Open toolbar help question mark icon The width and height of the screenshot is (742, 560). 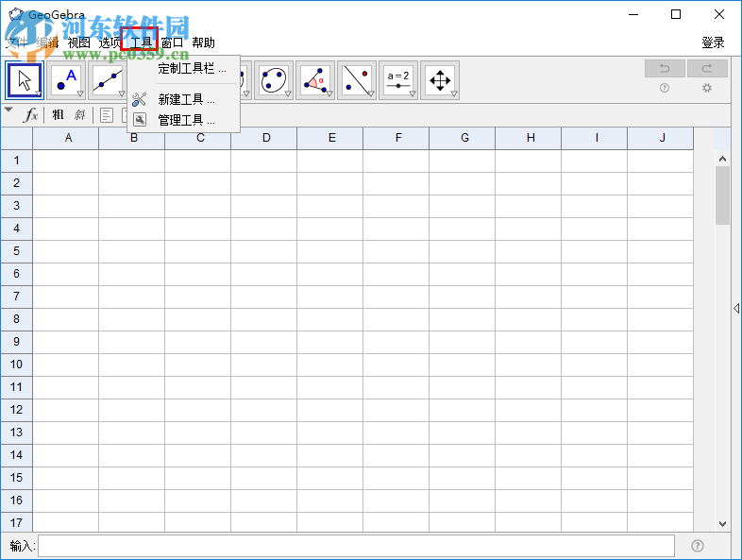click(665, 88)
